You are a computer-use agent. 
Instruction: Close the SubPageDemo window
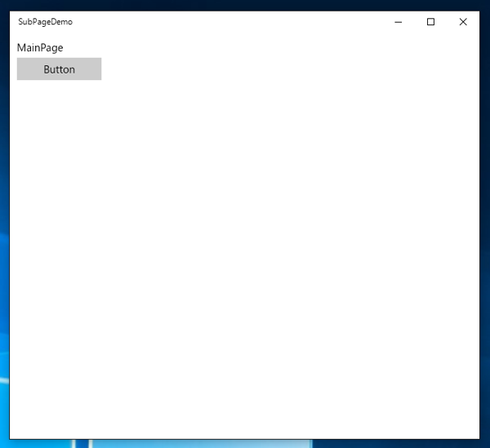[x=463, y=22]
